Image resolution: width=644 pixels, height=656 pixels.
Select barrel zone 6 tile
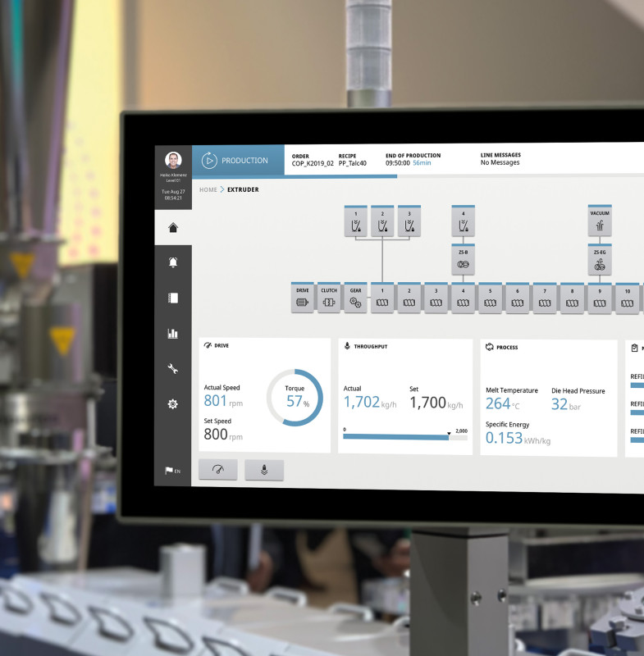517,298
